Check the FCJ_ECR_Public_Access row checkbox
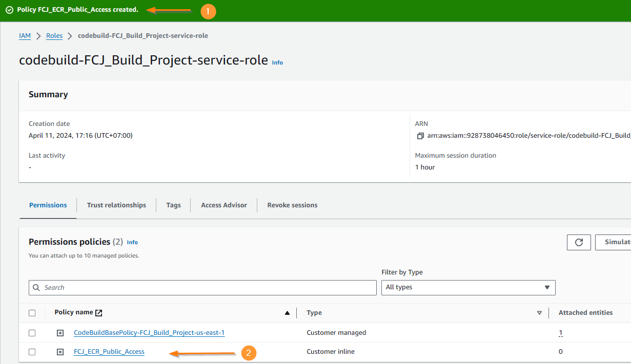Screen dimensions: 631x364 (32, 352)
